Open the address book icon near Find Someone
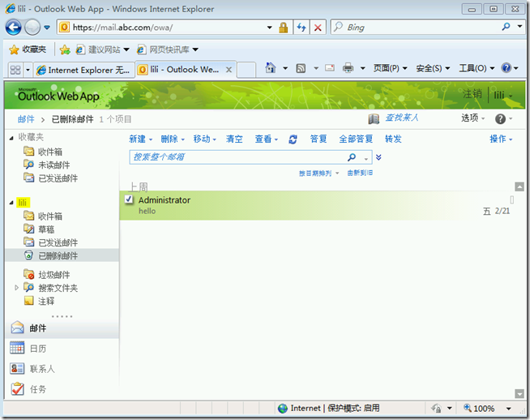This screenshot has width=530, height=420. tap(374, 119)
